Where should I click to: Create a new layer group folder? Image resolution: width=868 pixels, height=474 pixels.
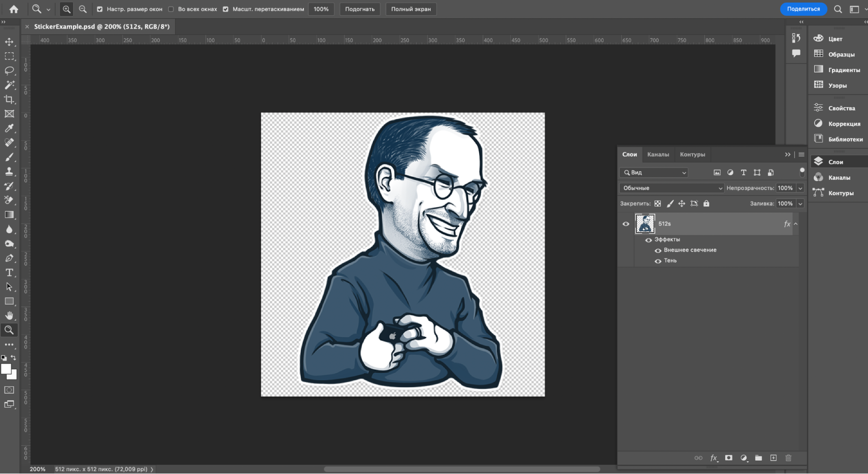[x=759, y=458]
